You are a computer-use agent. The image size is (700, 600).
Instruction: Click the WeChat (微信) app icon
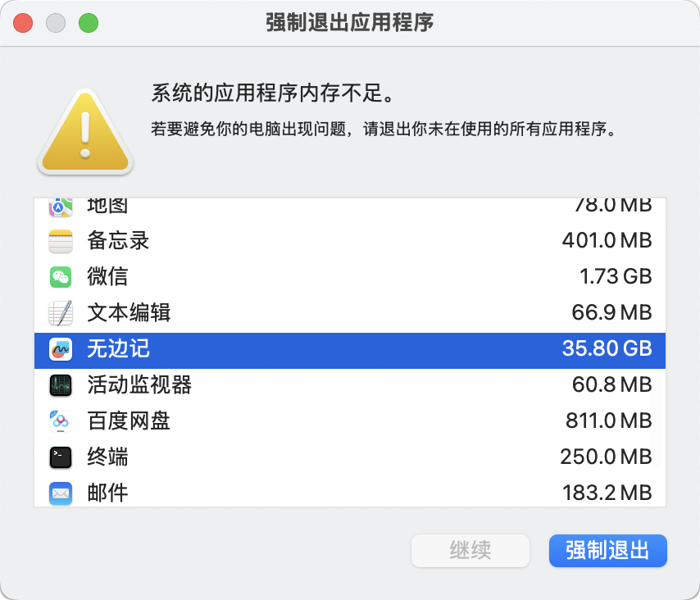click(x=61, y=277)
